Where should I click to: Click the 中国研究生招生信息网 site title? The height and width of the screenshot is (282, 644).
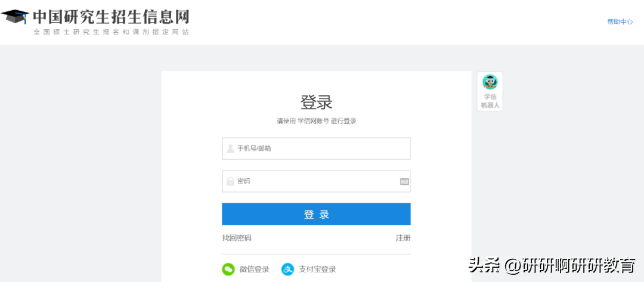click(x=111, y=16)
